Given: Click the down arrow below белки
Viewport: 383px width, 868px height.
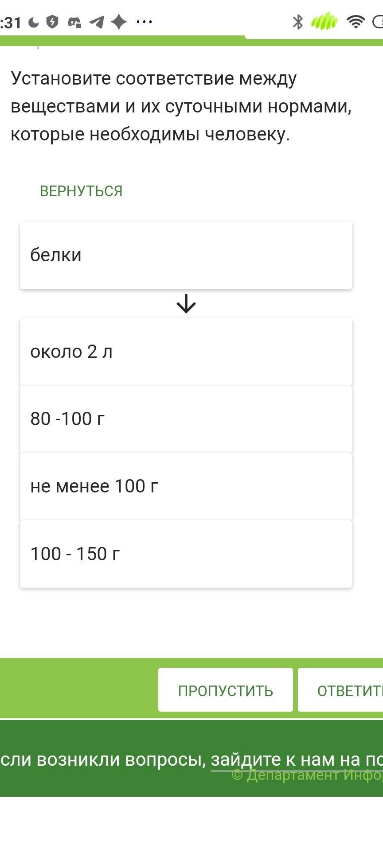Looking at the screenshot, I should coord(186,304).
